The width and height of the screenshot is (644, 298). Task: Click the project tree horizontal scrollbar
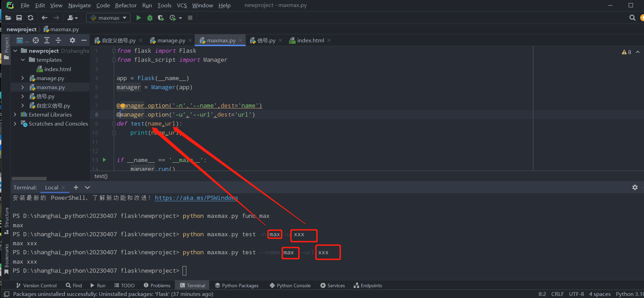point(29,179)
